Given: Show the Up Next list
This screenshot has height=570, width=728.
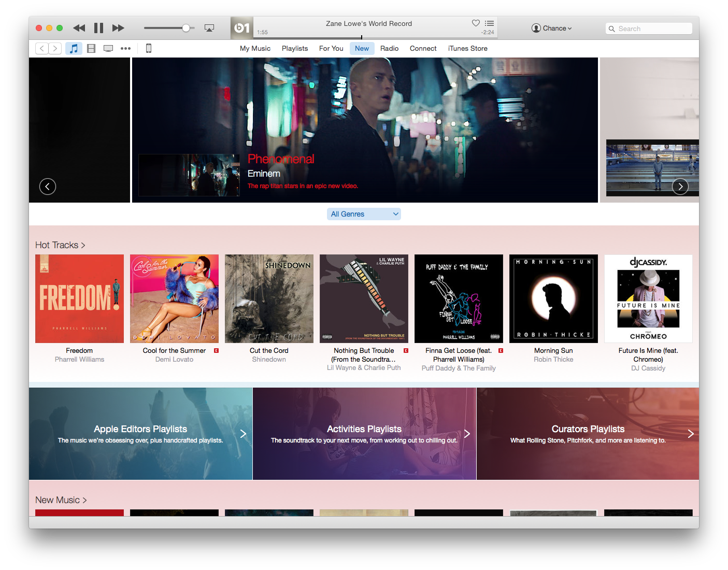Looking at the screenshot, I should coord(489,23).
